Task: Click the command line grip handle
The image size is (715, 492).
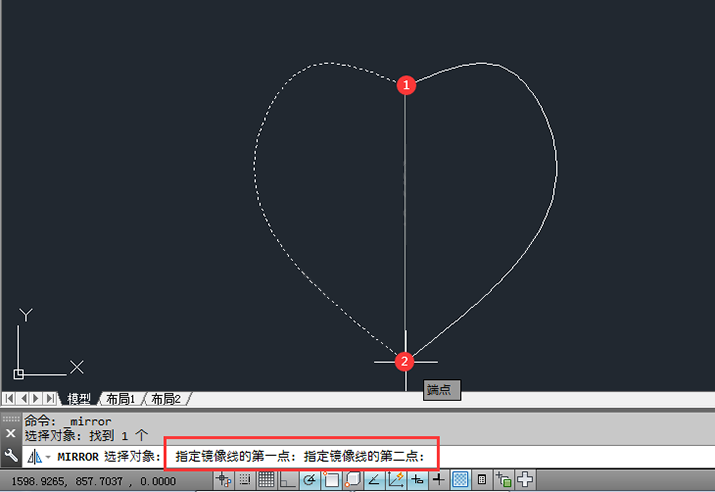Action: tap(11, 418)
